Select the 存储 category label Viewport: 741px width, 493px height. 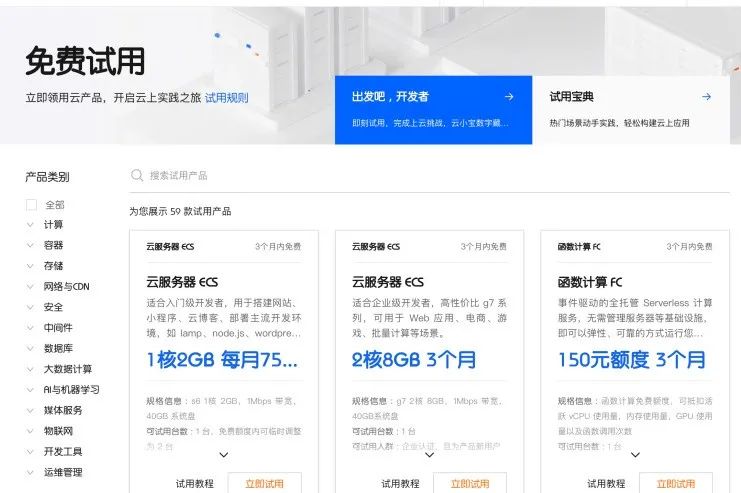coord(53,266)
